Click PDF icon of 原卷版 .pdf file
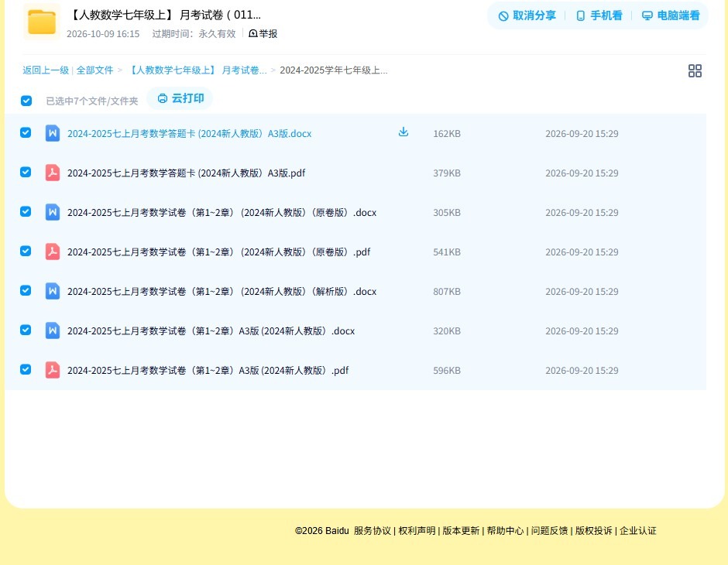The height and width of the screenshot is (565, 728). [x=53, y=252]
